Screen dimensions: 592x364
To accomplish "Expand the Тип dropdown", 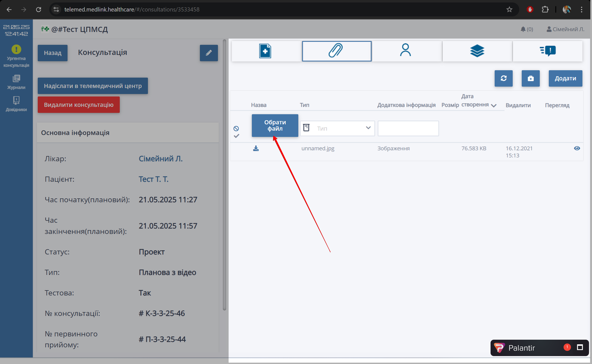I will click(x=368, y=128).
